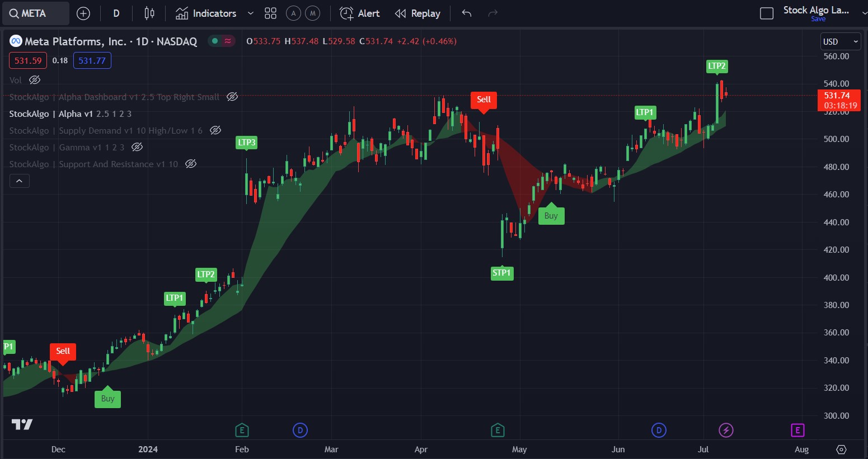Click the LTP3 label in February
The image size is (868, 459).
pyautogui.click(x=247, y=143)
